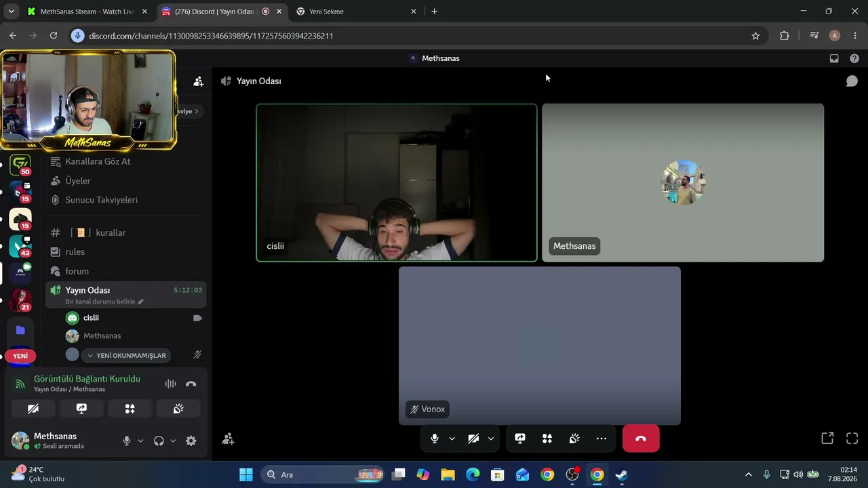Expand input device options beside user-panel microphone
The height and width of the screenshot is (488, 868).
pos(140,441)
